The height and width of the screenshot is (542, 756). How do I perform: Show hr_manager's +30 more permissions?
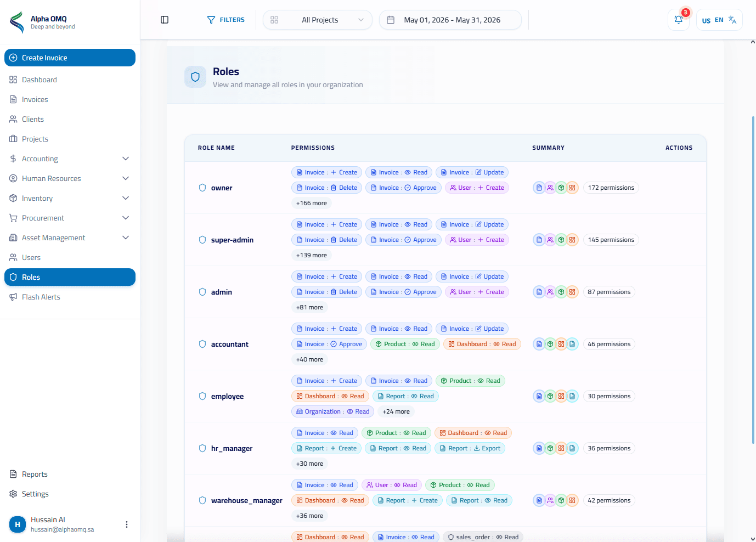coord(309,464)
